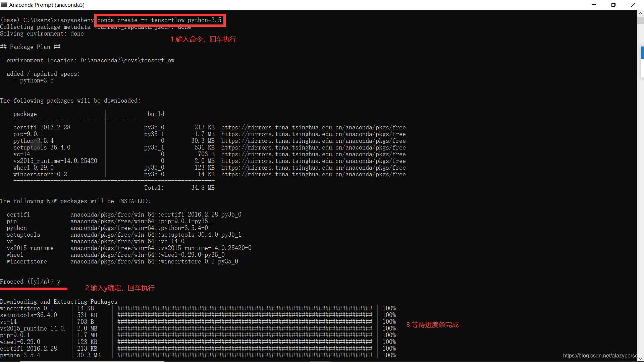Minimize the Anaconda Prompt window
Image resolution: width=644 pixels, height=362 pixels.
pyautogui.click(x=594, y=5)
